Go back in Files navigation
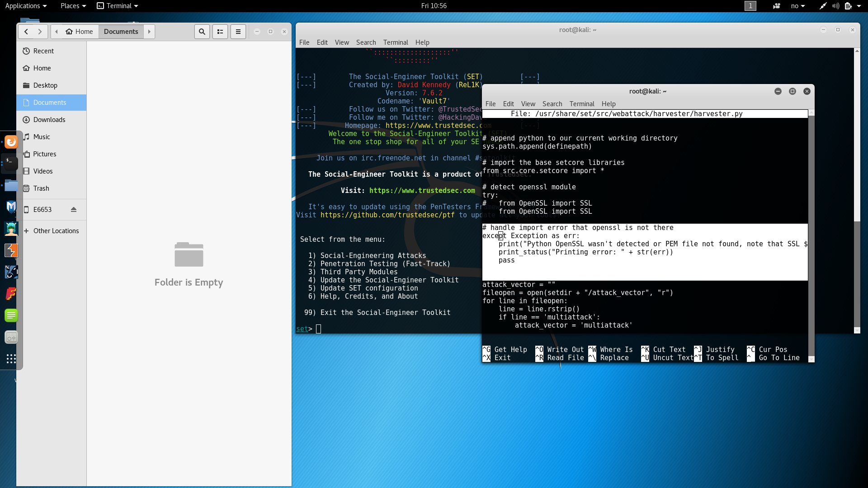 [x=26, y=32]
